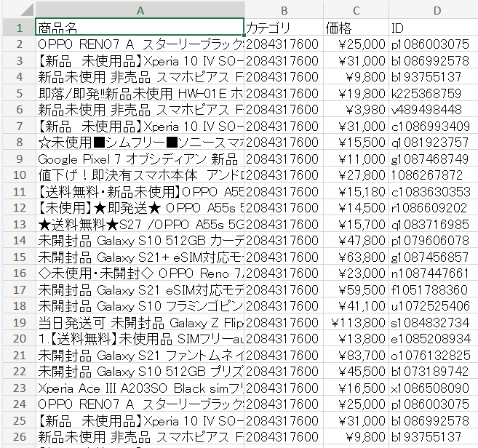Click price ¥3,980 cell
This screenshot has height=448, width=478.
pos(356,109)
